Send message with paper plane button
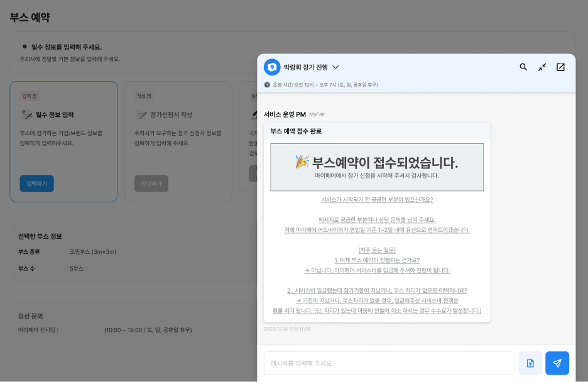The width and height of the screenshot is (588, 382). click(x=557, y=363)
